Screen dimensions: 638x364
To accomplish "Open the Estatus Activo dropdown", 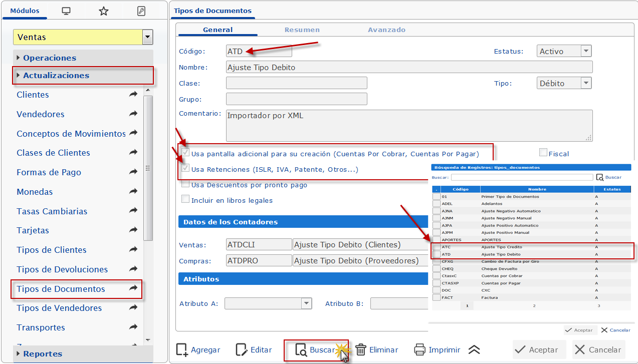I will click(586, 51).
